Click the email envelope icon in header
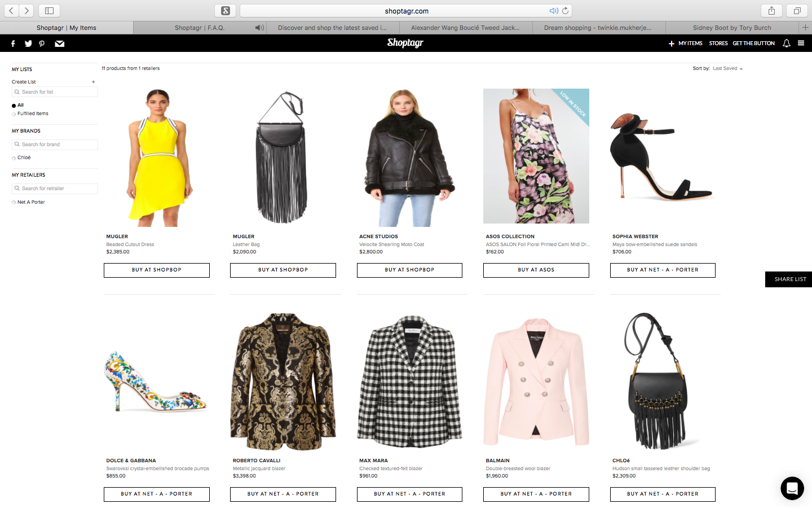Viewport: 812px width, 508px height. tap(59, 43)
